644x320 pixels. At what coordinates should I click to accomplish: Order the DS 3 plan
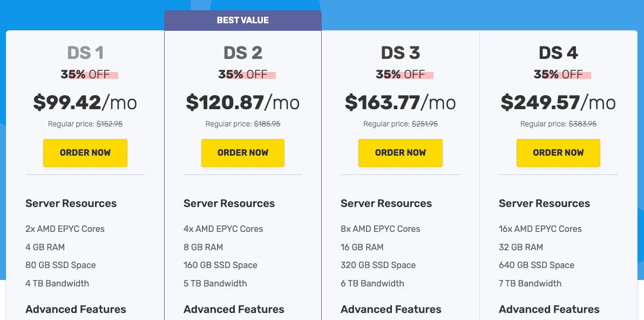[x=400, y=153]
